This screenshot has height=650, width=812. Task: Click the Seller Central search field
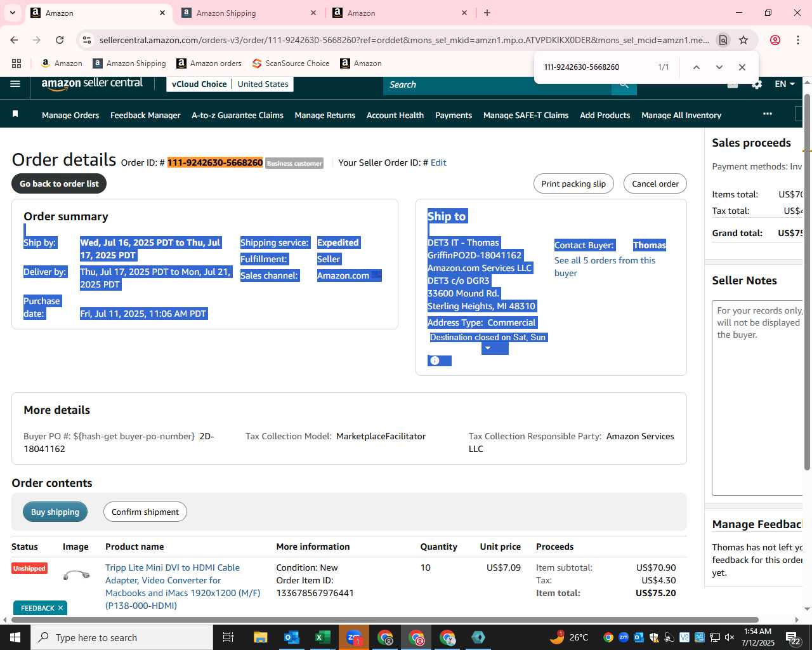497,84
